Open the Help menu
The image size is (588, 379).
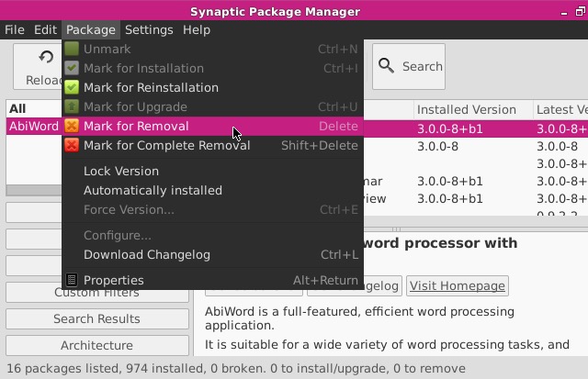tap(196, 29)
